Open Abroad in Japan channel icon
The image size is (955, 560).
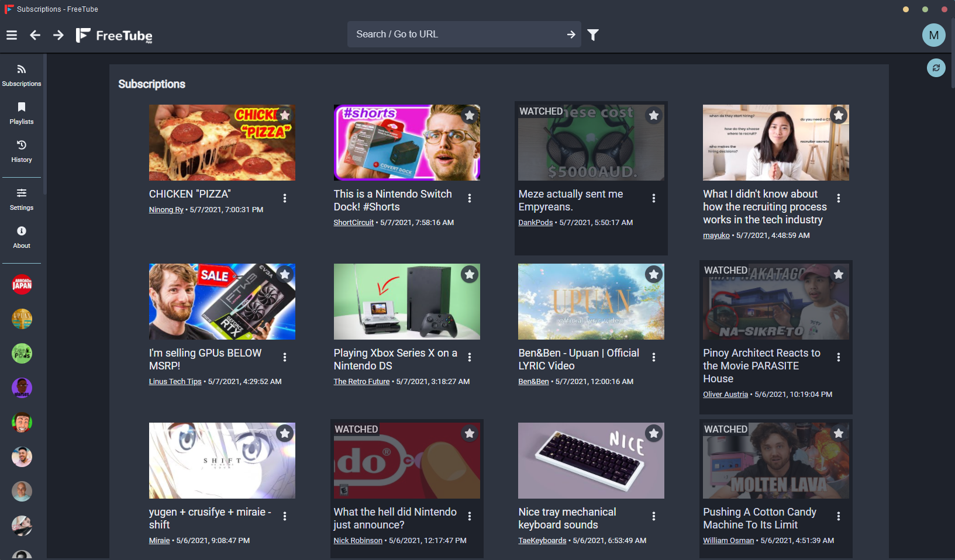(x=22, y=285)
